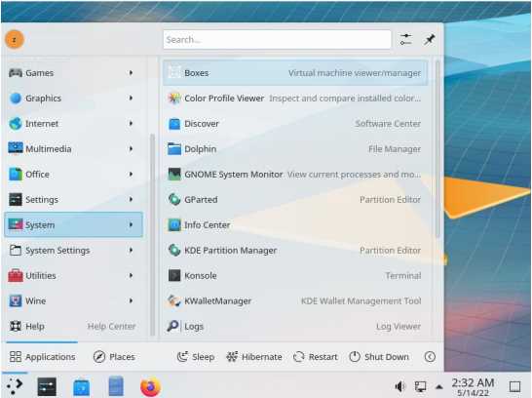Launch GParted partition editor icon
This screenshot has width=532, height=398.
pos(174,199)
